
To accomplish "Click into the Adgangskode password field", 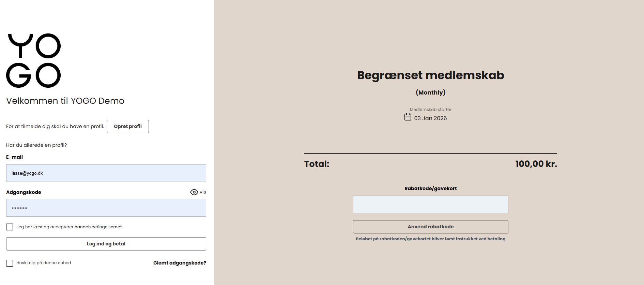I will (x=106, y=208).
